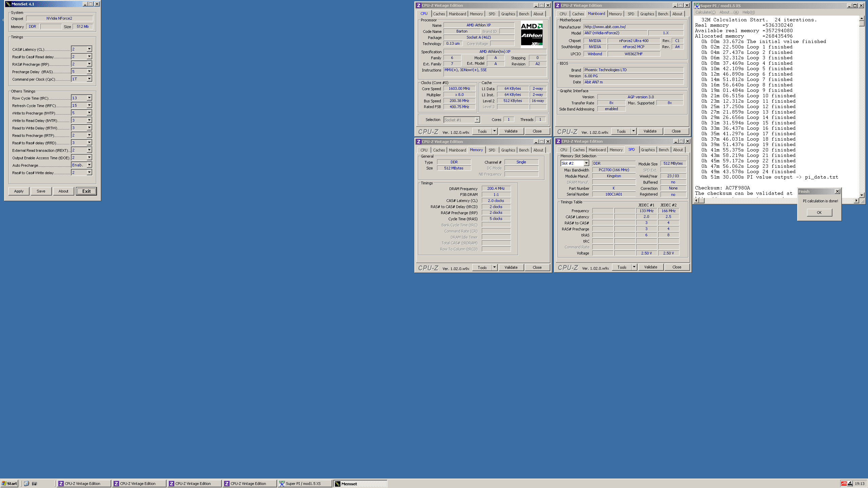Screen dimensions: 868x488
Task: Click CPU-Z icon in CPU window title bar
Action: point(419,5)
